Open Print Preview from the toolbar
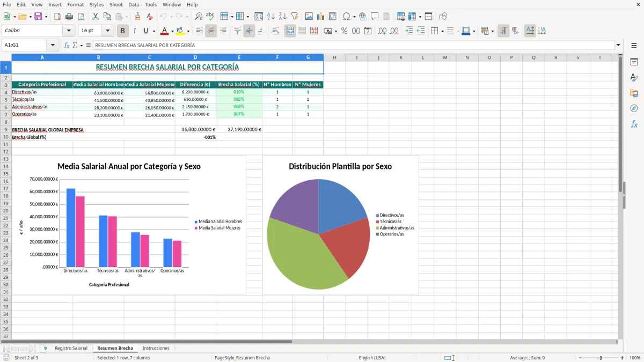644x362 pixels. tap(81, 17)
